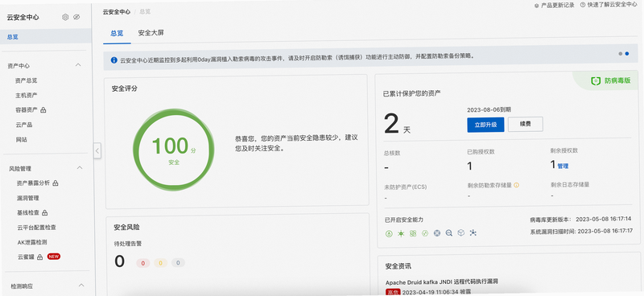Screen dimensions: 644x296
Task: Click the blue info icon in announcement banner
Action: (114, 60)
